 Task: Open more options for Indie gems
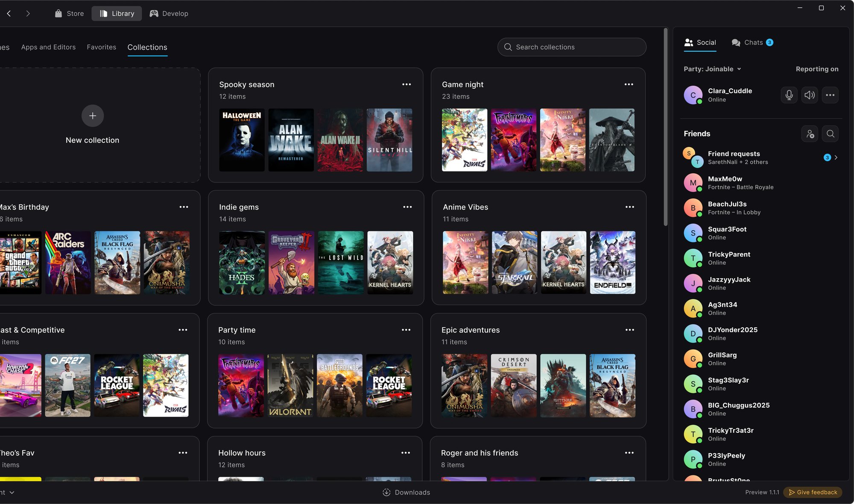pos(407,207)
